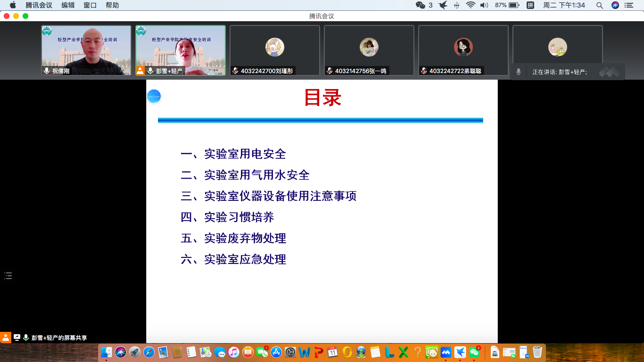Image resolution: width=644 pixels, height=362 pixels.
Task: Open the side panel list icon at left edge
Action: click(8, 276)
